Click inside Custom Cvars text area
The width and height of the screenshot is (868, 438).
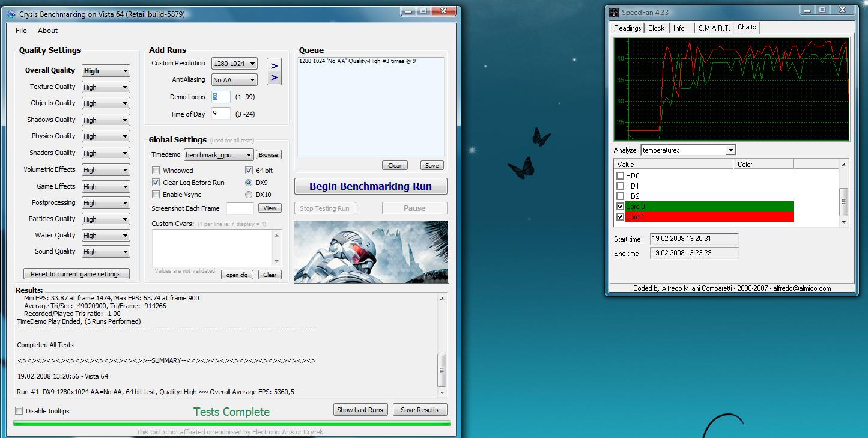[212, 247]
